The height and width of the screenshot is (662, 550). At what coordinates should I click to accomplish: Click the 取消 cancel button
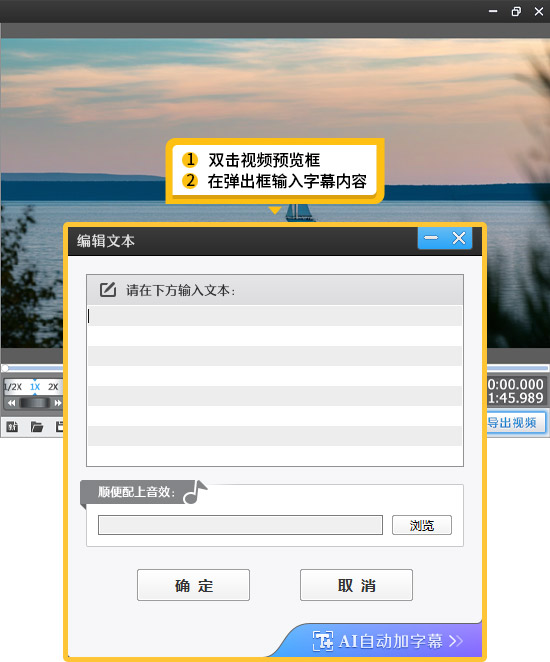[x=356, y=585]
